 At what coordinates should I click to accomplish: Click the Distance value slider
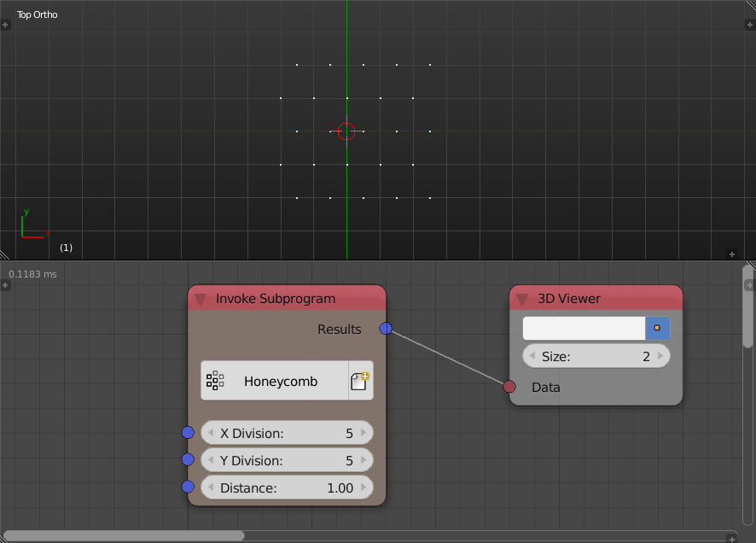[x=287, y=487]
